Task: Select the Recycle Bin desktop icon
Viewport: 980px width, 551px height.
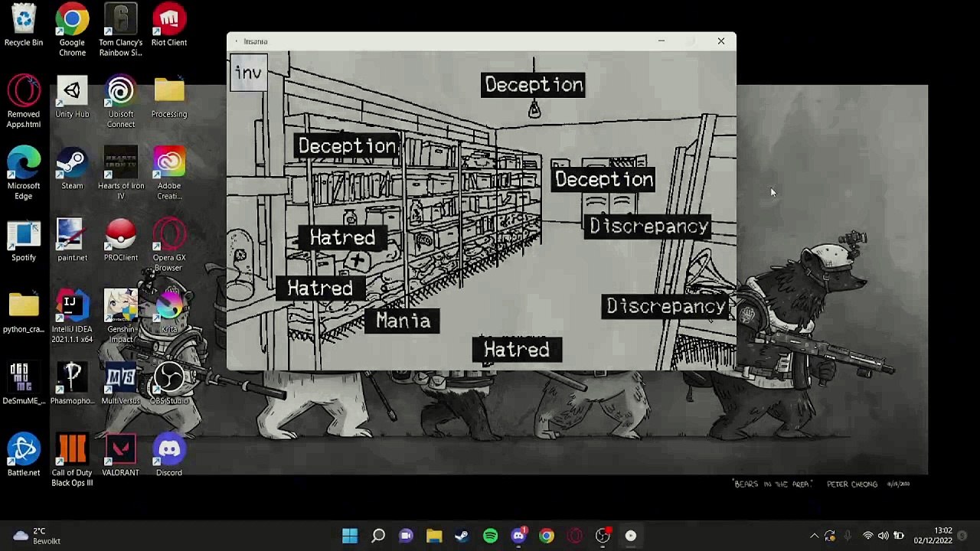Action: point(24,26)
